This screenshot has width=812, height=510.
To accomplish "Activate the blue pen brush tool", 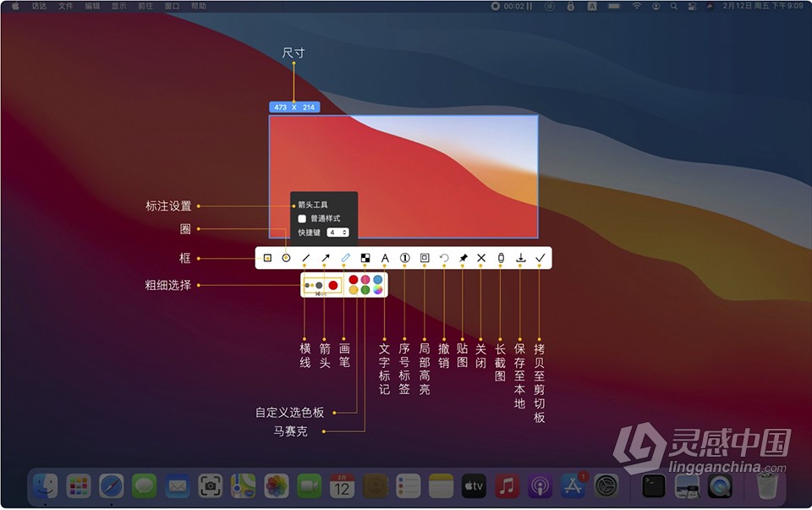I will click(345, 258).
